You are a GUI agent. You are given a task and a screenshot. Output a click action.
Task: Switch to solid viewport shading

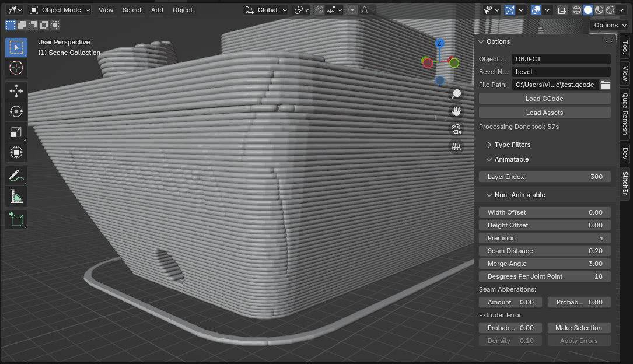pos(588,10)
